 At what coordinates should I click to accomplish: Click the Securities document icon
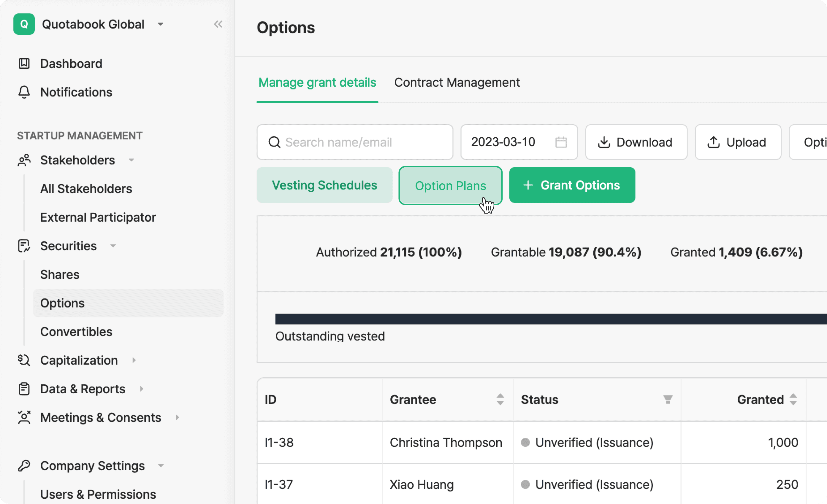tap(24, 245)
